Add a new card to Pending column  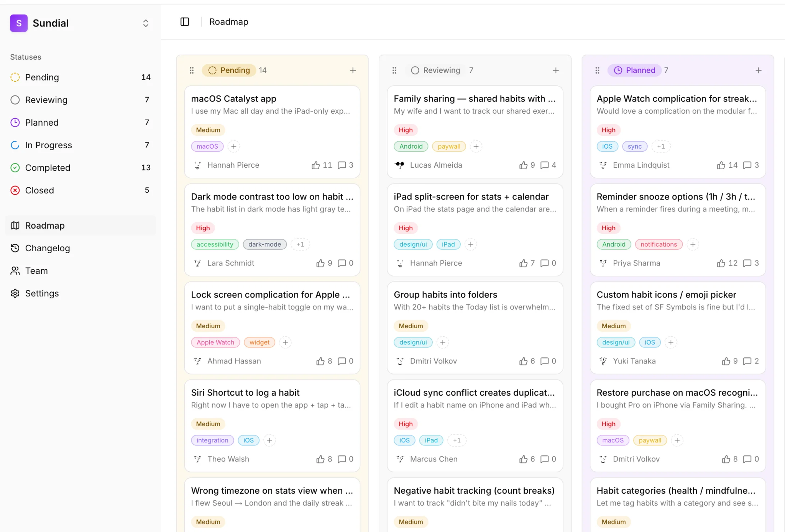click(353, 70)
